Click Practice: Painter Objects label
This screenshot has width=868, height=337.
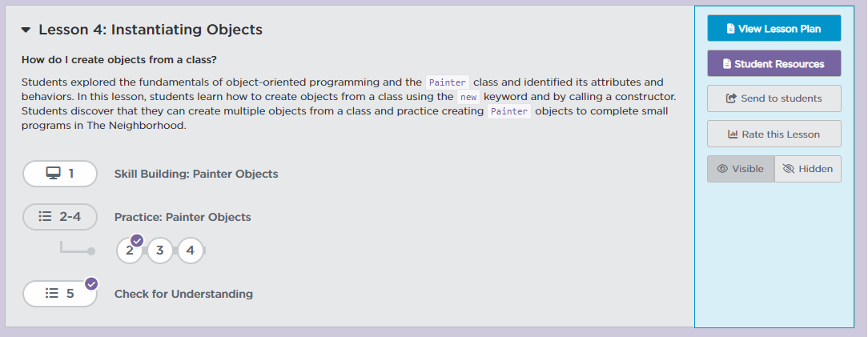tap(183, 217)
